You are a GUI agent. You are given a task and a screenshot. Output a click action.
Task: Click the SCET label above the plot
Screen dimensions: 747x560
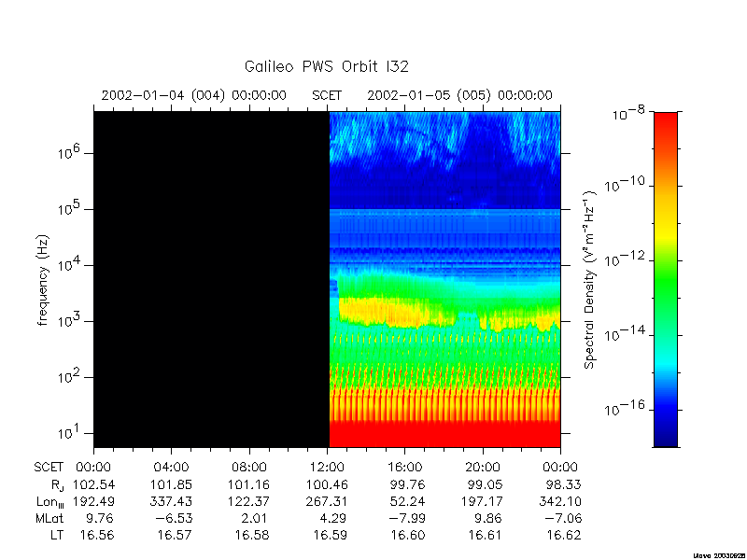(x=327, y=95)
